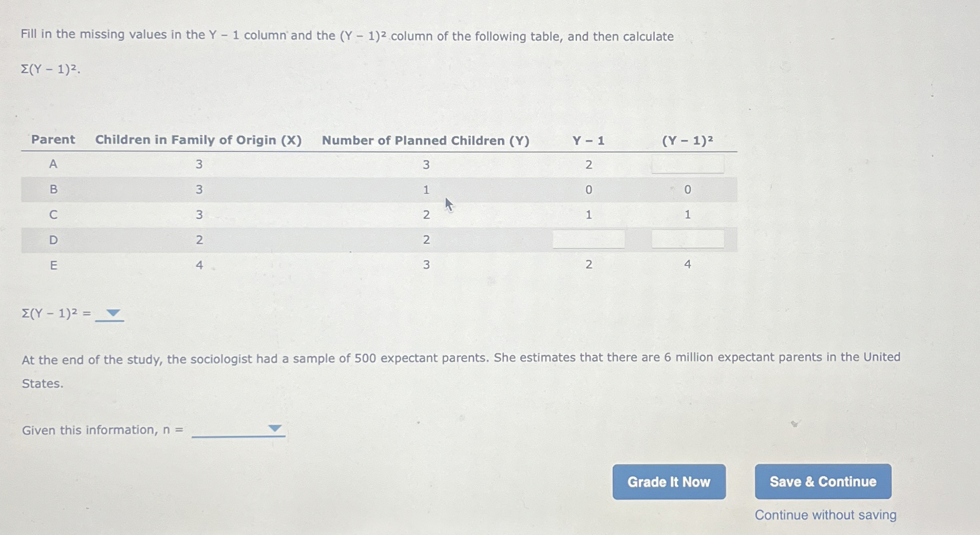This screenshot has height=535, width=980.
Task: Click the Grade It Now button
Action: point(668,482)
